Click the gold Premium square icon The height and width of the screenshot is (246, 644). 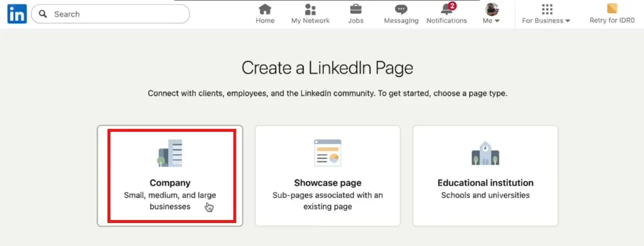pos(612,8)
